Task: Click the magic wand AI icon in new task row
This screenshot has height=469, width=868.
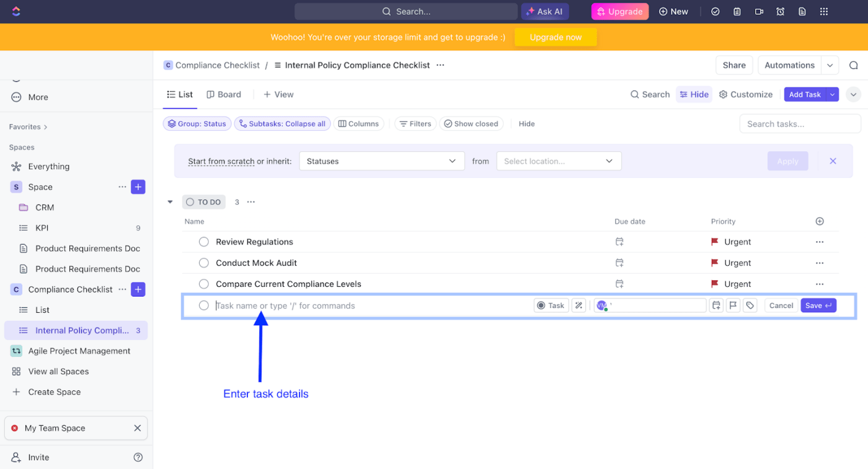Action: (578, 305)
